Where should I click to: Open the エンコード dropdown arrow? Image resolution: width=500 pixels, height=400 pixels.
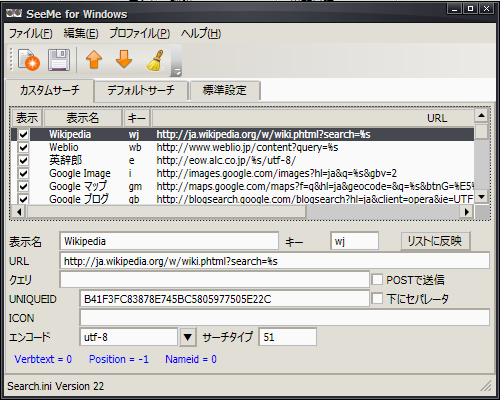(x=188, y=337)
